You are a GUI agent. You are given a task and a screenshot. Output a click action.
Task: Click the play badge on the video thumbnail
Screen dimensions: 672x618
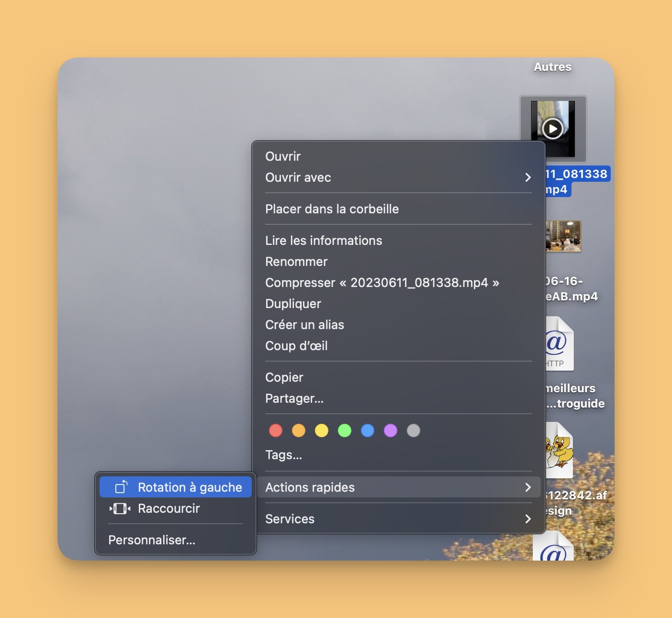click(x=553, y=128)
